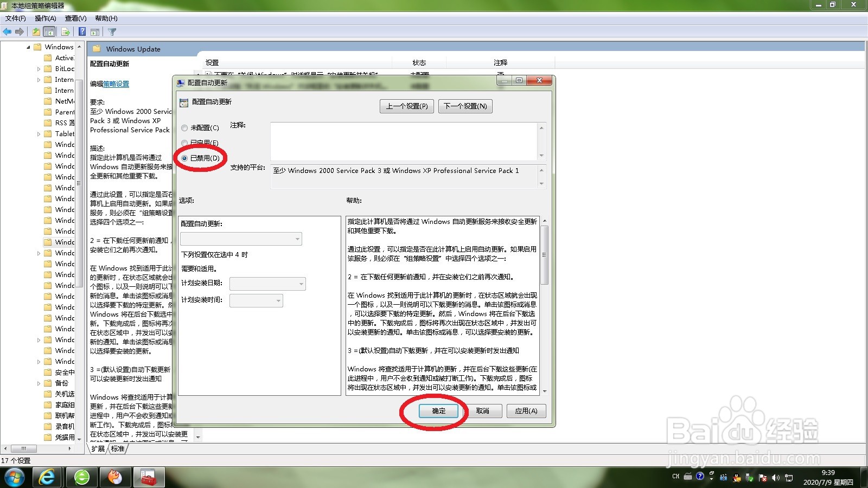Open the QQ penguin tray icon
The height and width of the screenshot is (488, 868).
(737, 478)
